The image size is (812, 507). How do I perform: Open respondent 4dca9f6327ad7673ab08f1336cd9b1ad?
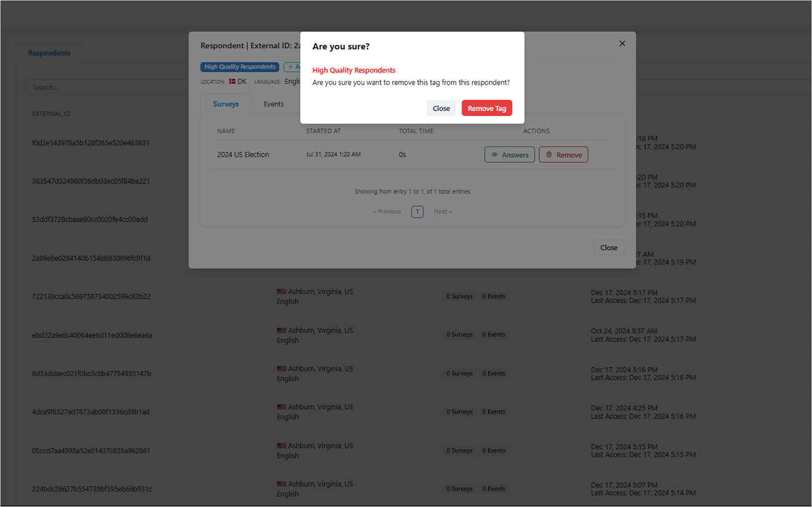coord(91,412)
